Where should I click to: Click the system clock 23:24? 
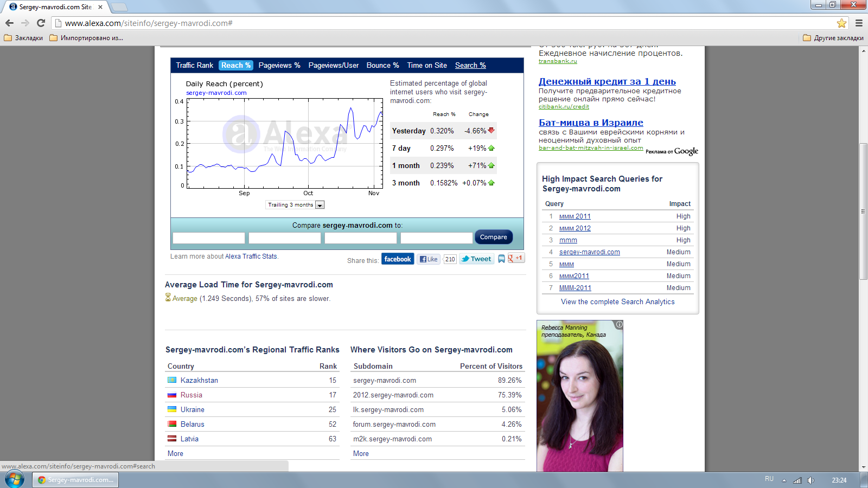coord(839,480)
